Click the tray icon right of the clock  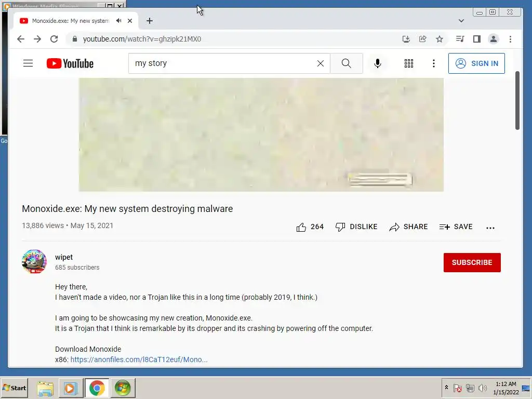tap(526, 388)
